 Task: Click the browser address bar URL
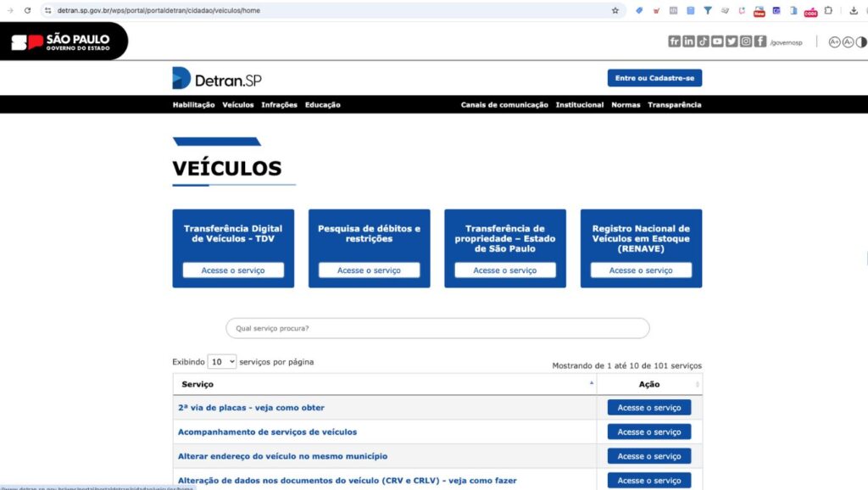pos(159,10)
